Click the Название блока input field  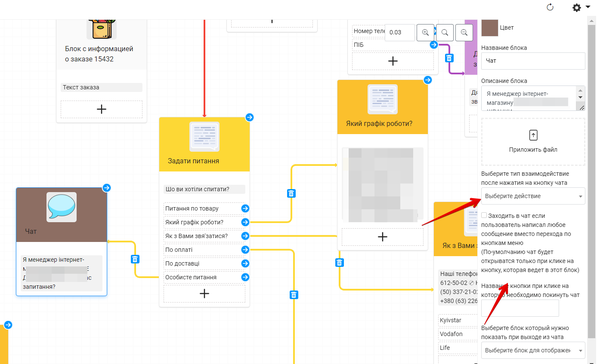click(x=533, y=61)
